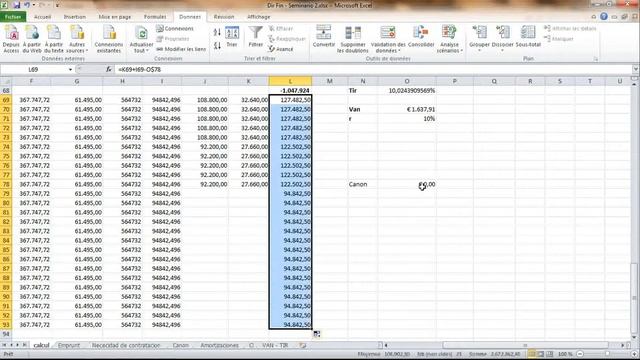Switch to the Canon sheet tab
This screenshot has height=360, width=640.
point(180,345)
